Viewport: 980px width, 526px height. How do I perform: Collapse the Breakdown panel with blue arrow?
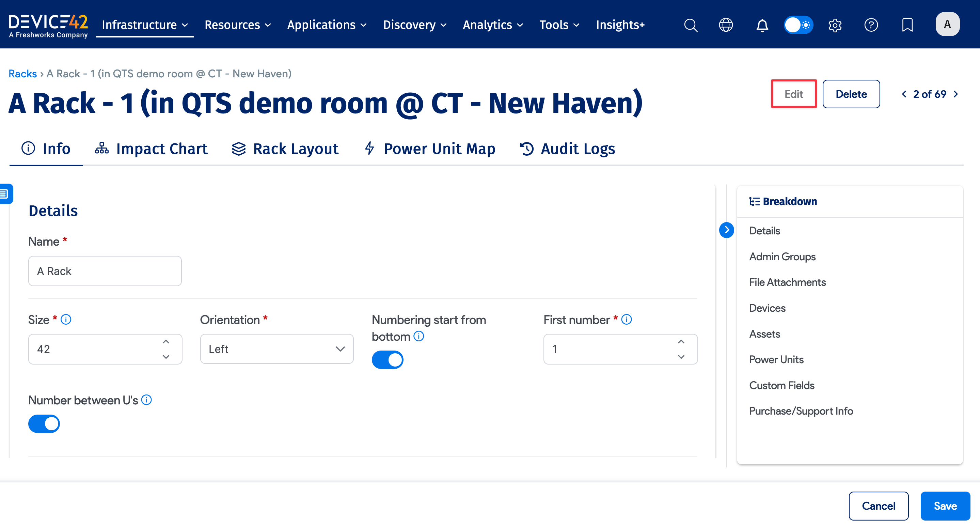click(726, 230)
